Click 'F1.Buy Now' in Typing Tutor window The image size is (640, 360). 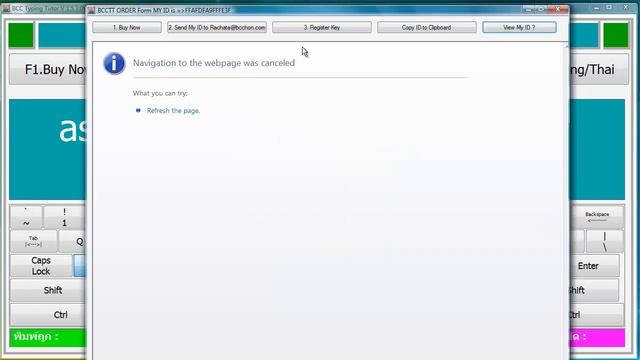point(48,69)
